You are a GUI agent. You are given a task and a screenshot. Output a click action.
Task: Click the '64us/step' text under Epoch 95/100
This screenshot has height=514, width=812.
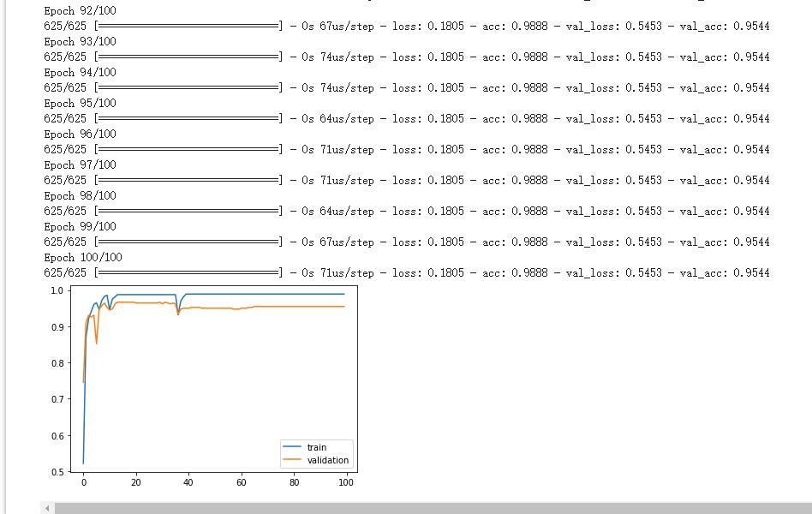pyautogui.click(x=346, y=119)
